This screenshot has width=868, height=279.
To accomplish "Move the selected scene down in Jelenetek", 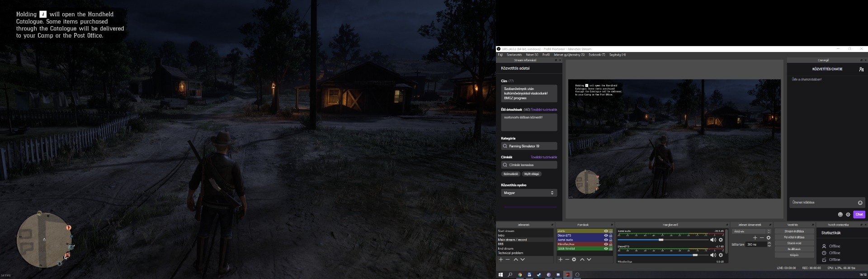I will click(x=523, y=260).
